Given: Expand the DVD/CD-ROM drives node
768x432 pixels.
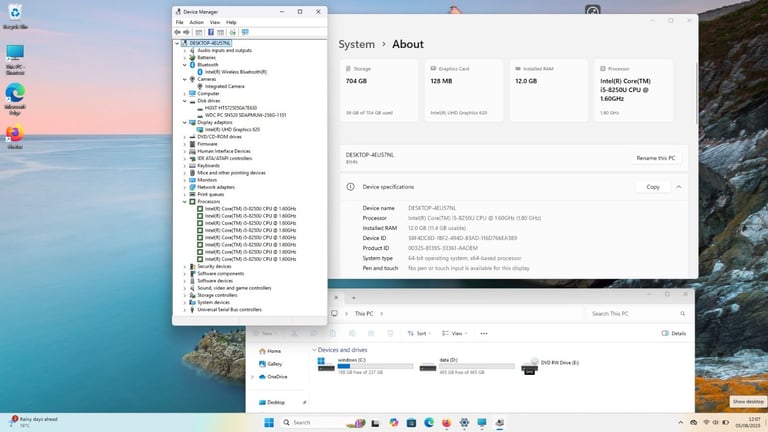Looking at the screenshot, I should (185, 137).
